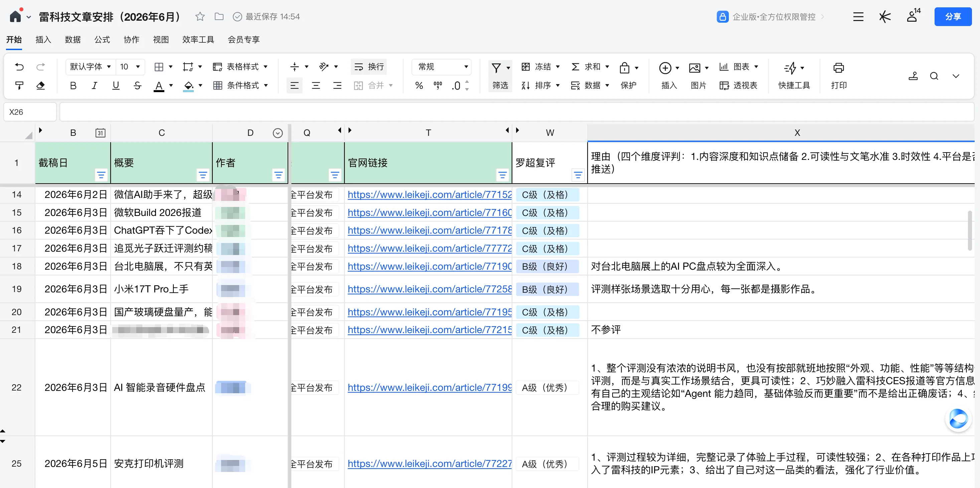Screen dimensions: 980x488
Task: Open the 快捷工具 menu
Action: click(x=794, y=76)
